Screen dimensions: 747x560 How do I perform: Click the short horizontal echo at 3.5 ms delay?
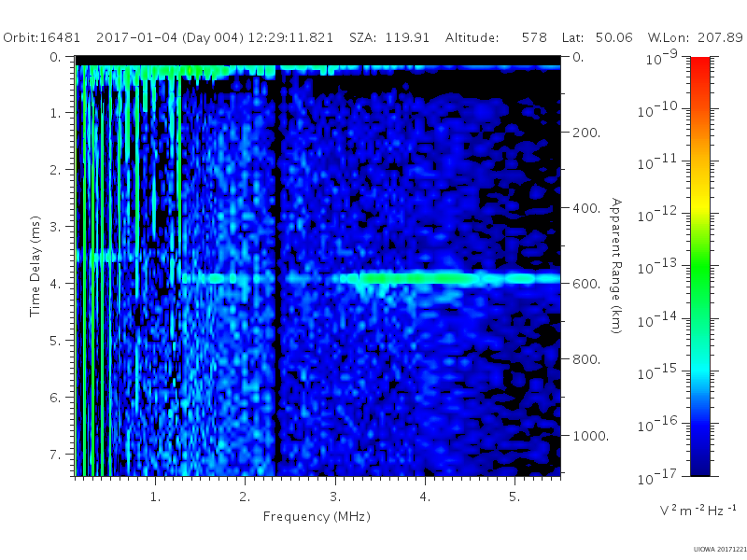tap(98, 258)
